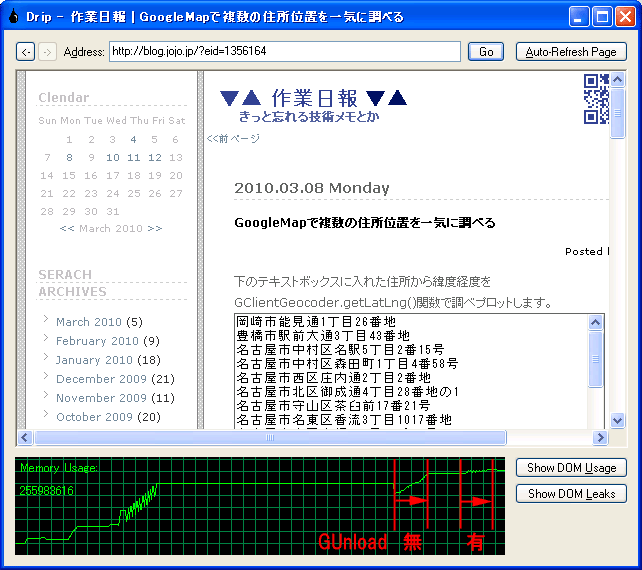Click chevron beside January 2010 archive

click(x=46, y=357)
